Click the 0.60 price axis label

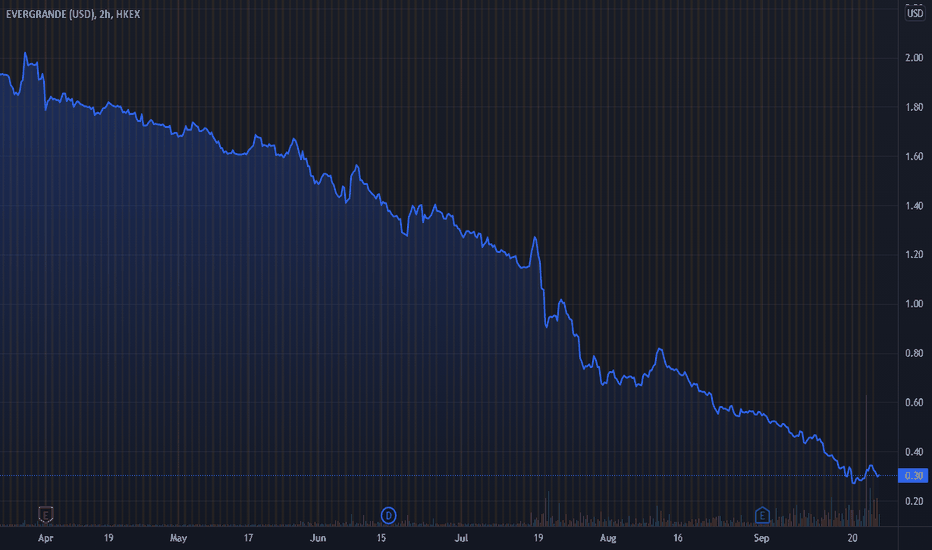[914, 403]
